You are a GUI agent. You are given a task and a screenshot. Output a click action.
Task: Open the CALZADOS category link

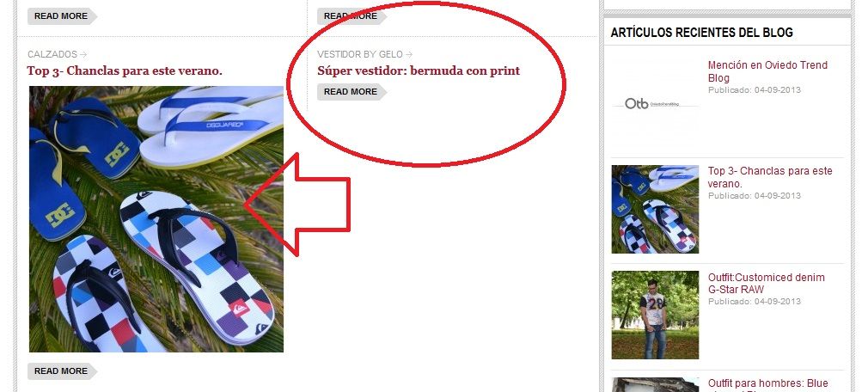tap(52, 54)
